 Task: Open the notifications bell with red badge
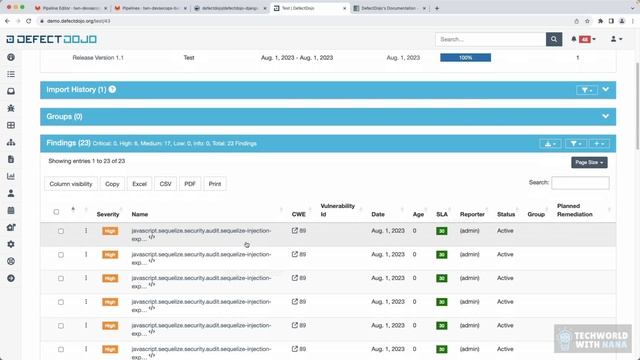coord(583,39)
